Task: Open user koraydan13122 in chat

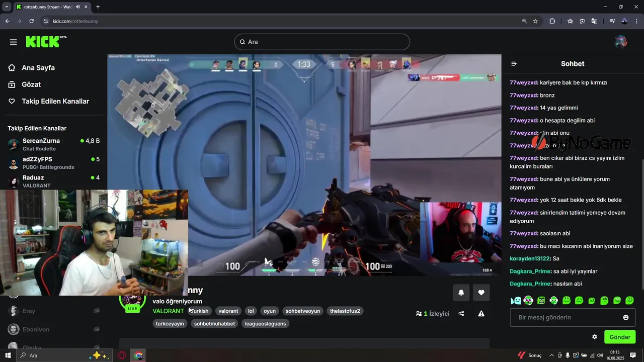Action: 530,258
